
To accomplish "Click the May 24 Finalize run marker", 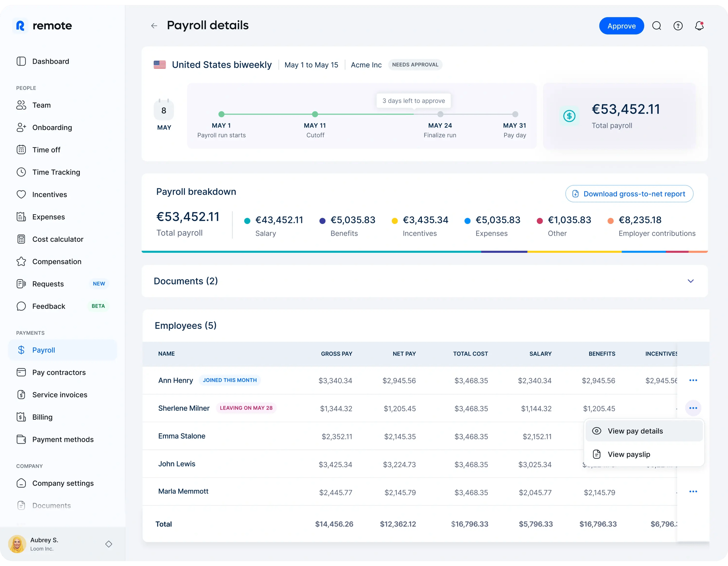I will pyautogui.click(x=440, y=114).
